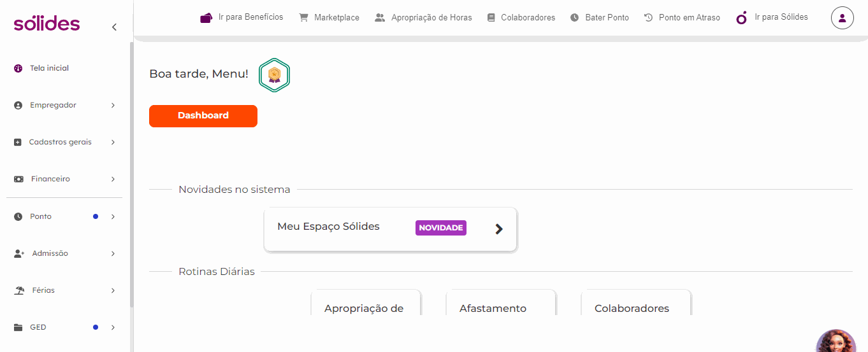Click the Tela inicial home icon
The width and height of the screenshot is (868, 352).
point(18,68)
